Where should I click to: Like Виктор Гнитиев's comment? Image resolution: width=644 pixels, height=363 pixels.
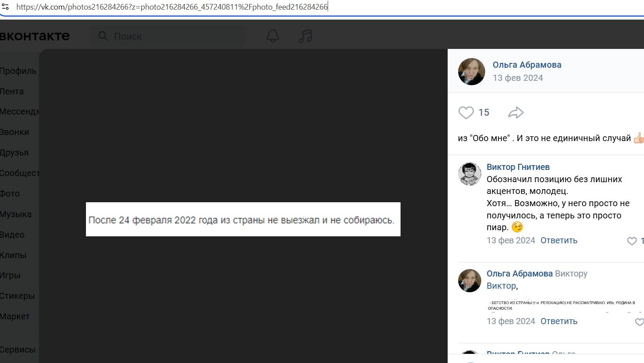point(632,241)
